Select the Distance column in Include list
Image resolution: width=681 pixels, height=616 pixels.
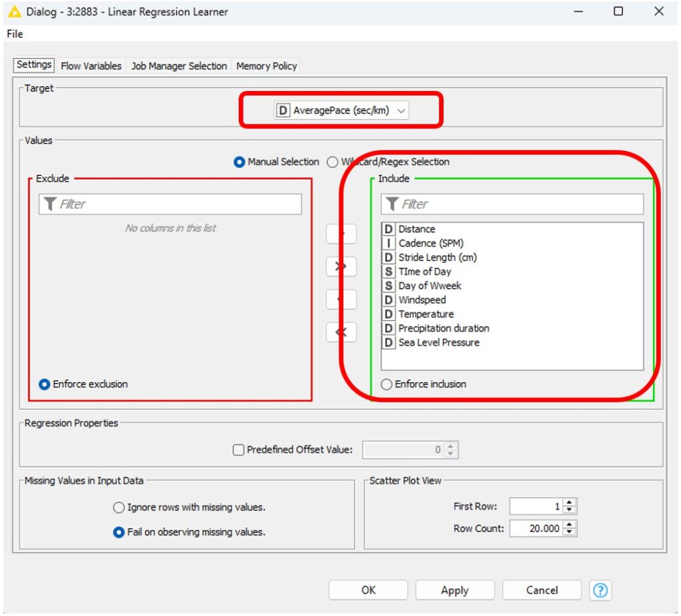point(416,229)
